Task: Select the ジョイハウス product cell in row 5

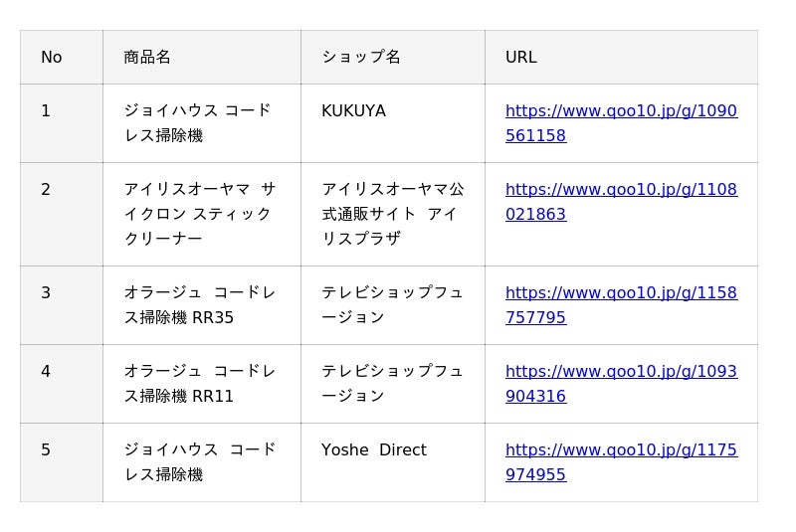Action: [x=200, y=462]
